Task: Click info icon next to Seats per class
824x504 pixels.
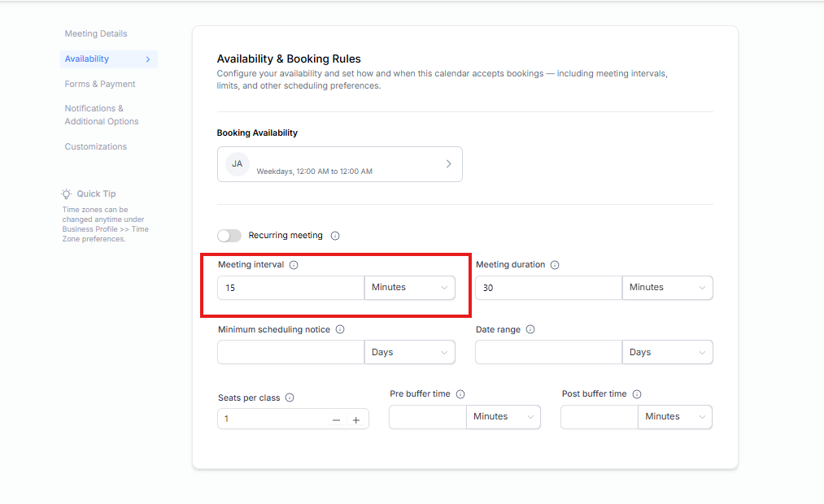Action: click(290, 398)
